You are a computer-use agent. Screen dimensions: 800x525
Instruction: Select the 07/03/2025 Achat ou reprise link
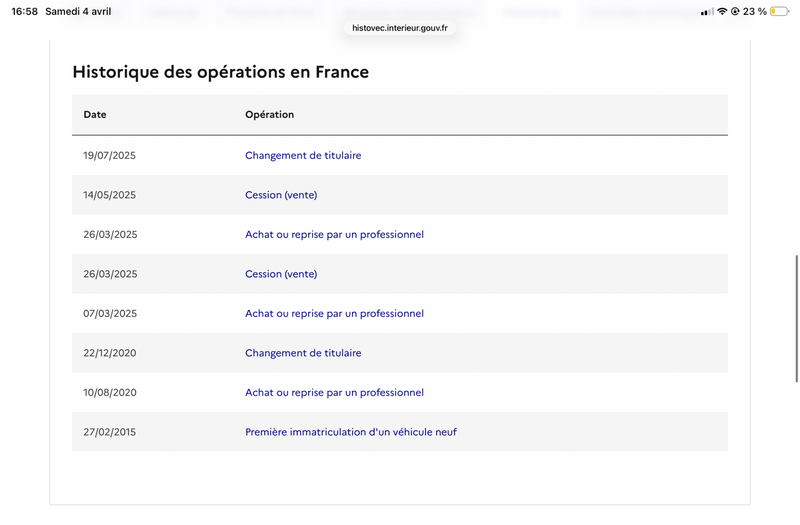[334, 314]
